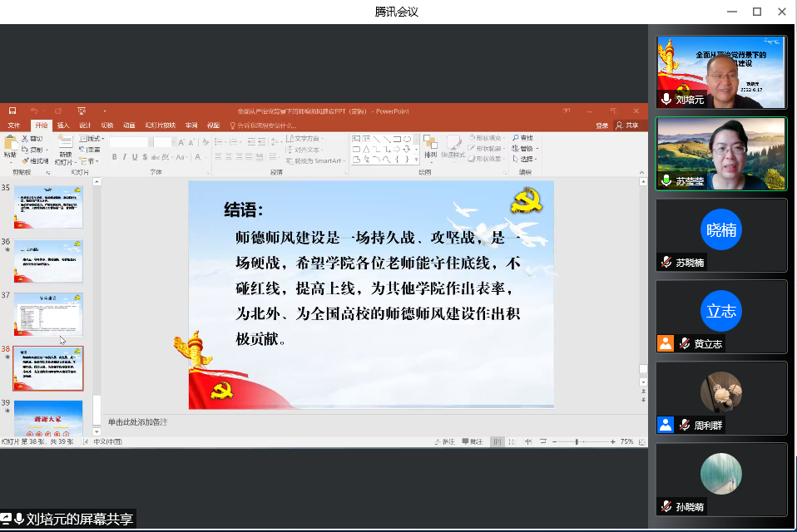Image resolution: width=797 pixels, height=532 pixels.
Task: Open the File (文件) menu tab
Action: 14,126
